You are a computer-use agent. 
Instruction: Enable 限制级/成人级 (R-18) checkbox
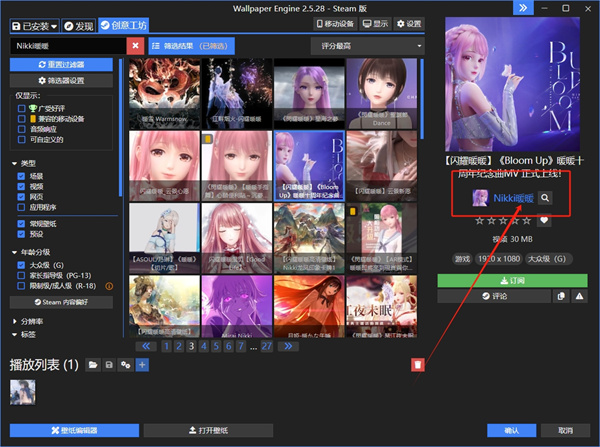[21, 286]
